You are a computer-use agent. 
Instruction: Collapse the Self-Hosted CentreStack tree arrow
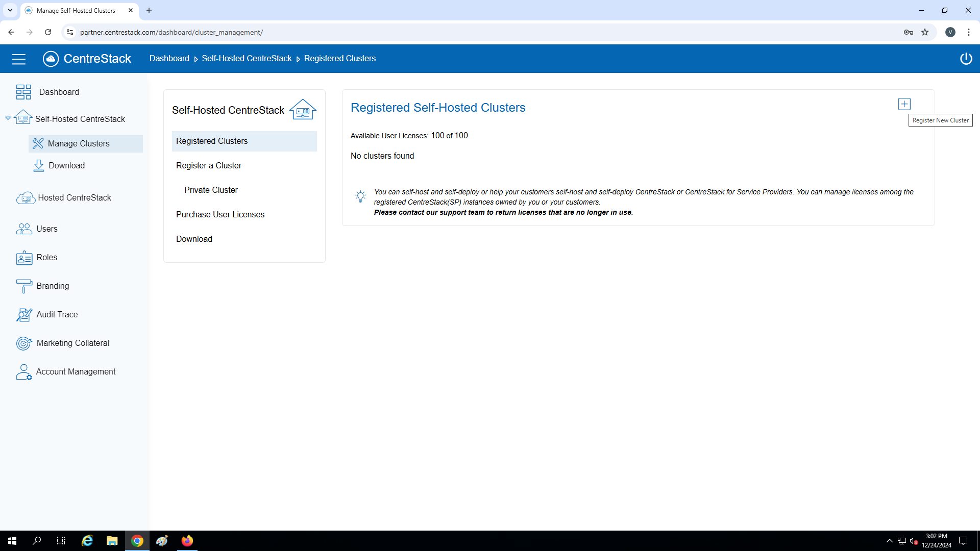click(x=8, y=118)
